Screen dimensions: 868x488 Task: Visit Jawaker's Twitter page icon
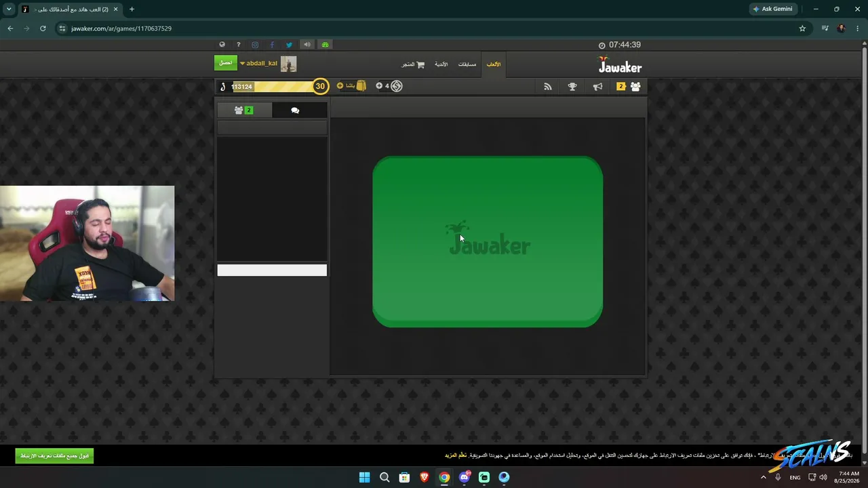(x=289, y=45)
